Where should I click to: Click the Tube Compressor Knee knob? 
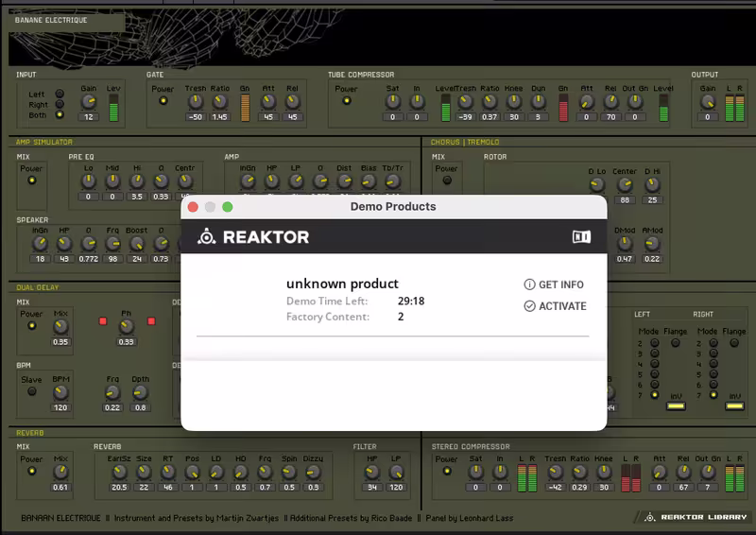pos(514,102)
